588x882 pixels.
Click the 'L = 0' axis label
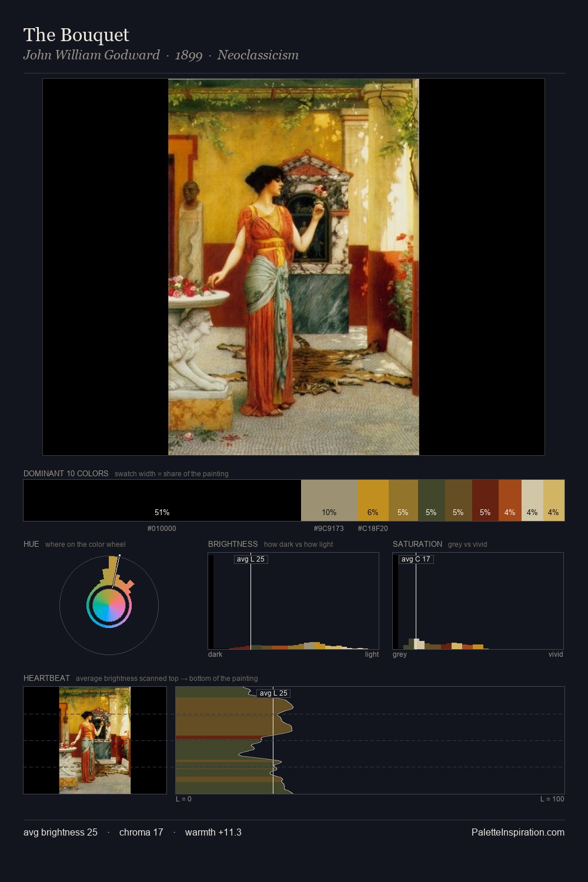coord(183,799)
